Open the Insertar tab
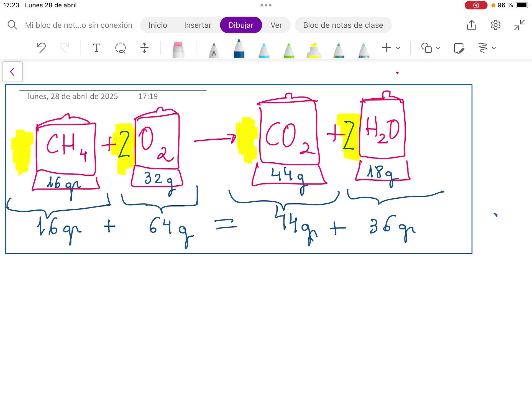The image size is (532, 399). click(198, 25)
